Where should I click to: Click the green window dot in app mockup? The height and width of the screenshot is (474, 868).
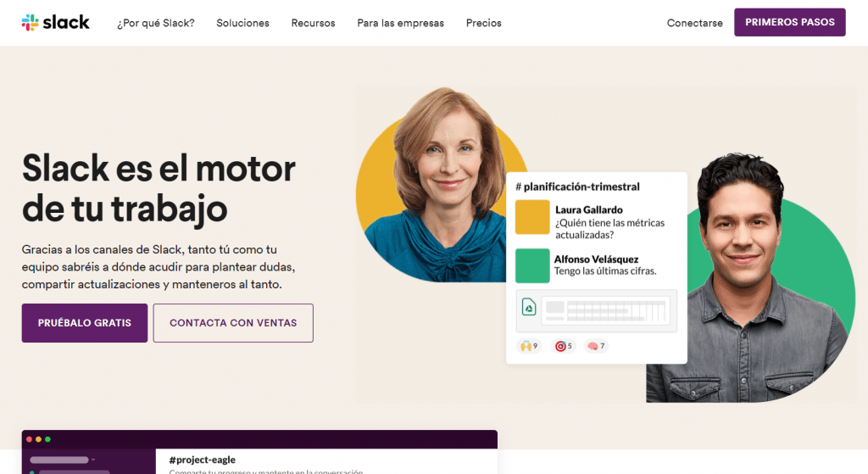pyautogui.click(x=47, y=439)
